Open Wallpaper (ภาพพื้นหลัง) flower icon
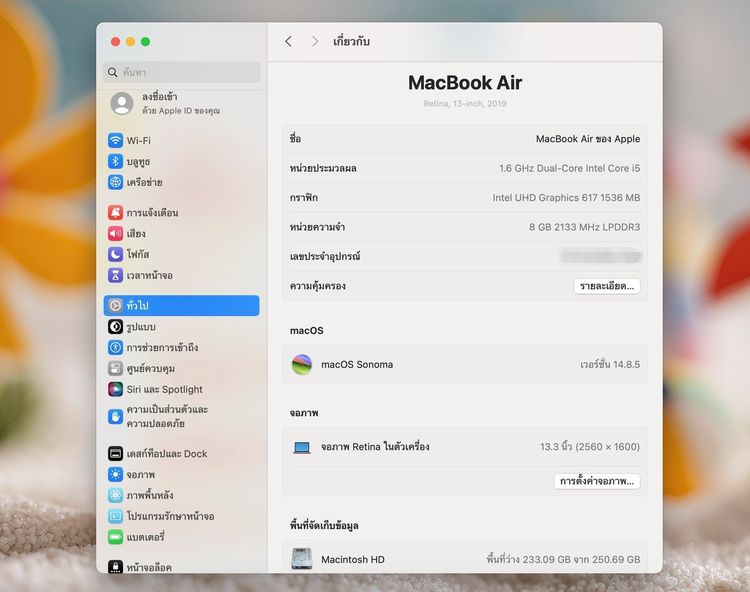This screenshot has height=592, width=750. (x=115, y=495)
